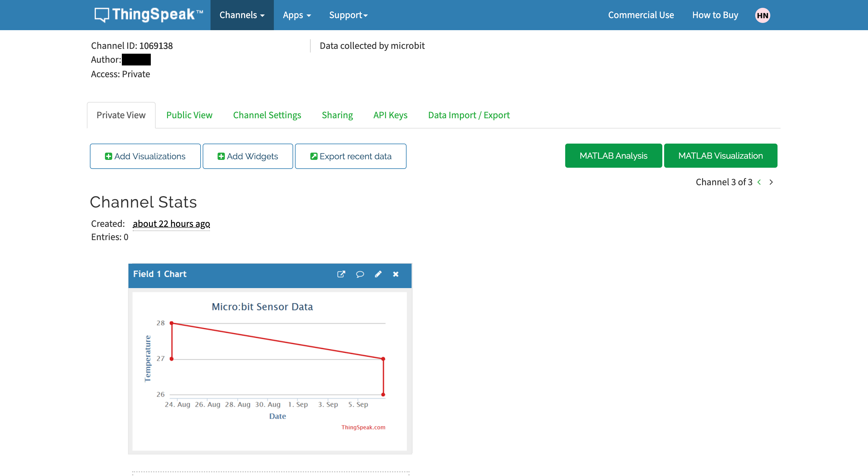Expand the Apps dropdown menu

point(296,15)
